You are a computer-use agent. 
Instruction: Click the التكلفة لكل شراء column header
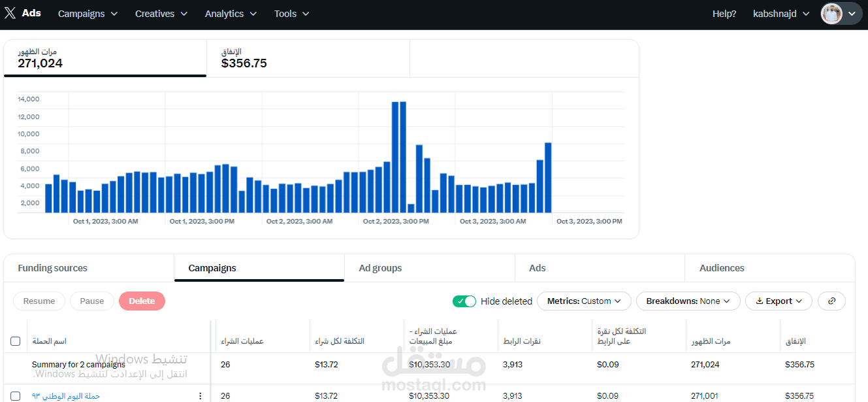(340, 341)
